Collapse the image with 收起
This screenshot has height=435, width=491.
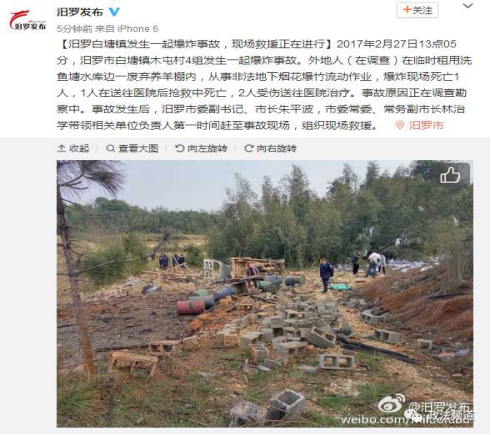(73, 148)
